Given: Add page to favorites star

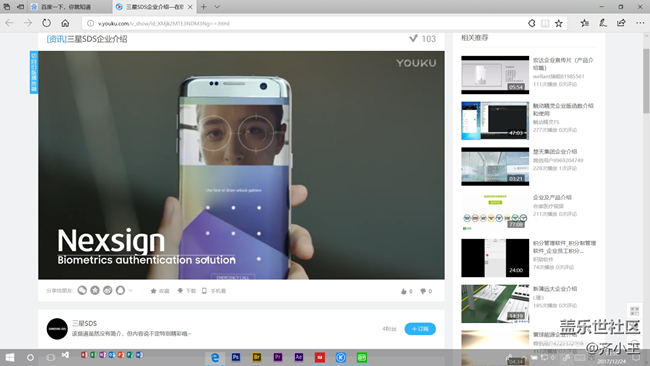Looking at the screenshot, I should 559,24.
